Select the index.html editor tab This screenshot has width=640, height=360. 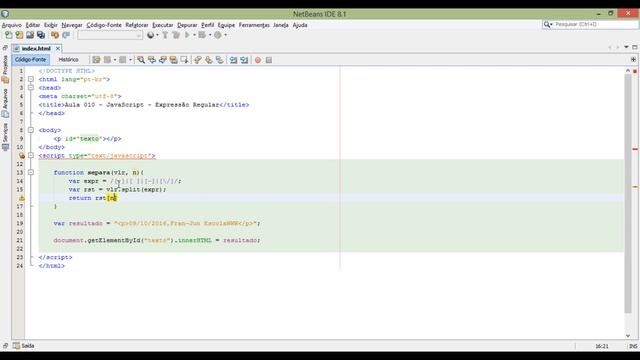click(36, 48)
